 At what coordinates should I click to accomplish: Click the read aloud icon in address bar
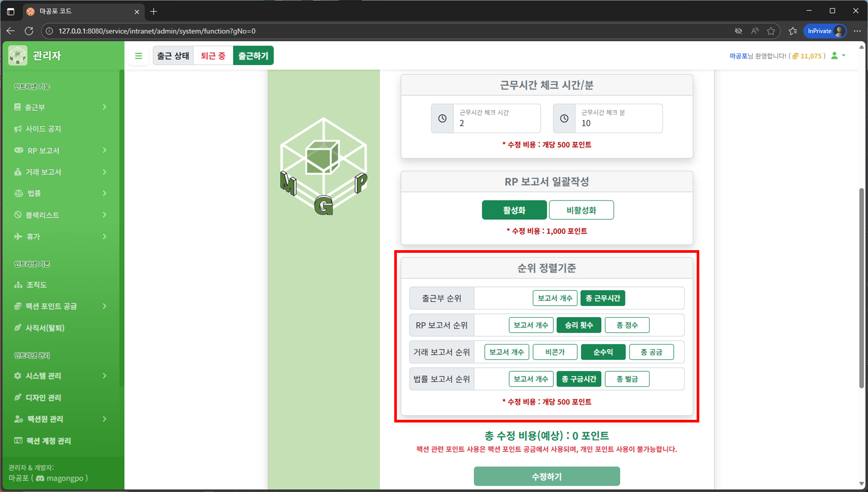tap(755, 31)
